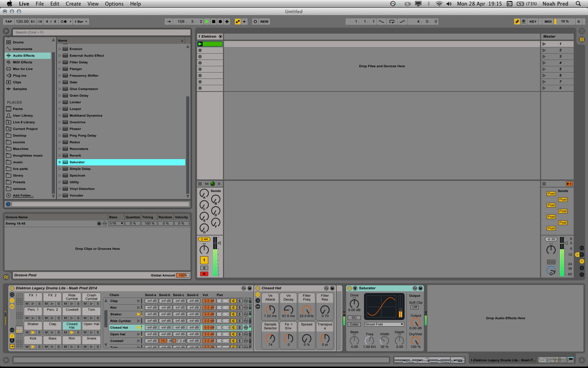Solo the Elektron track

[204, 268]
